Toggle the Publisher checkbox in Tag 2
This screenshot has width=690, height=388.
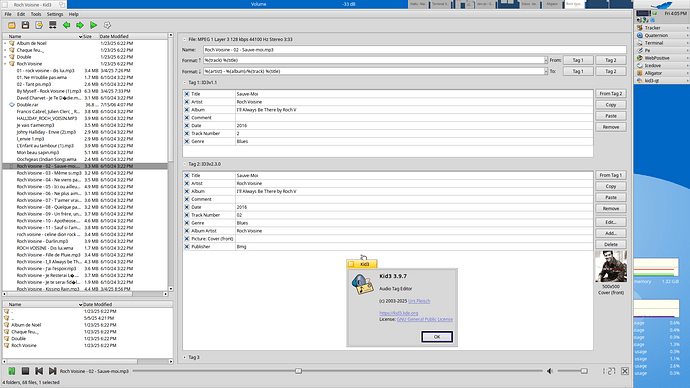(x=187, y=247)
